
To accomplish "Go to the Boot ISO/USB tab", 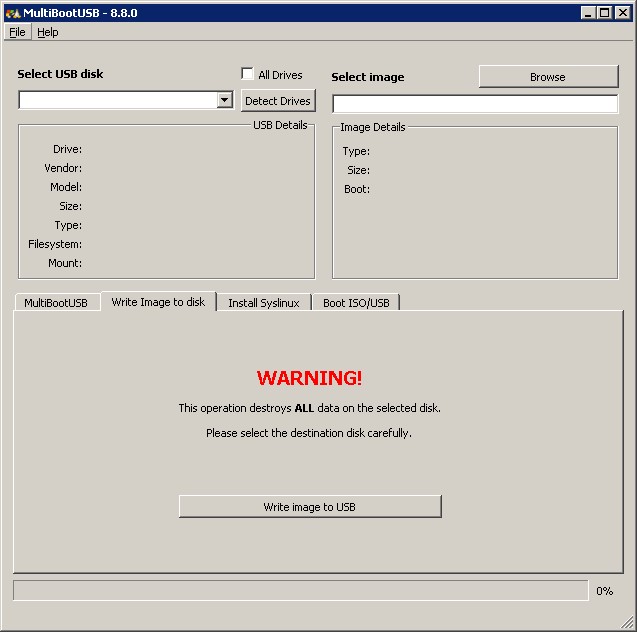I will (x=356, y=303).
